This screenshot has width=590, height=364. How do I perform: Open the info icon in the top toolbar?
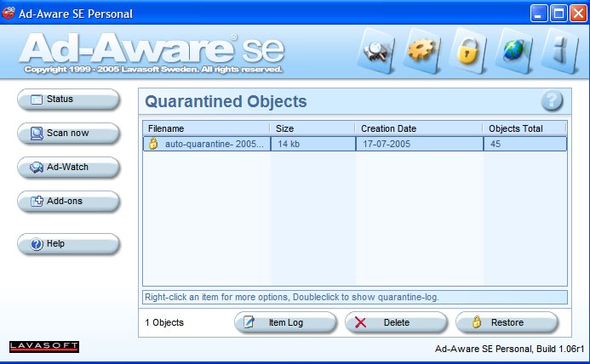point(561,51)
